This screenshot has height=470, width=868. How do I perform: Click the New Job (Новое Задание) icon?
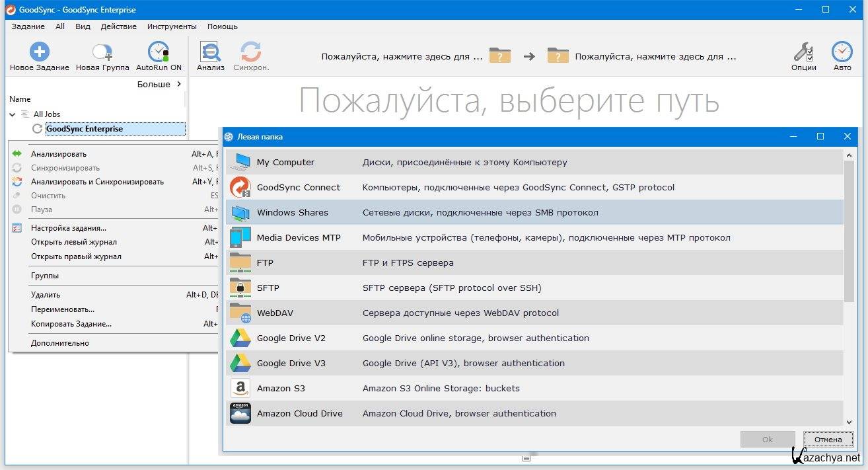point(39,52)
